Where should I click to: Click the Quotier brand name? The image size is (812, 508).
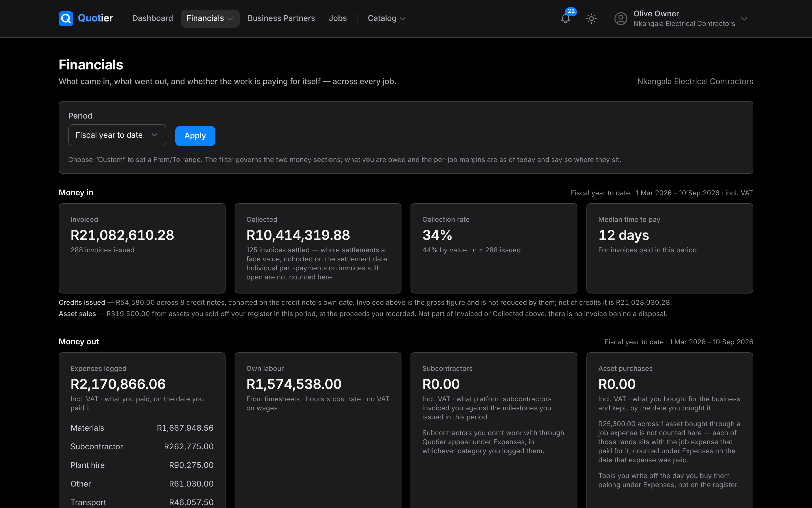click(96, 18)
